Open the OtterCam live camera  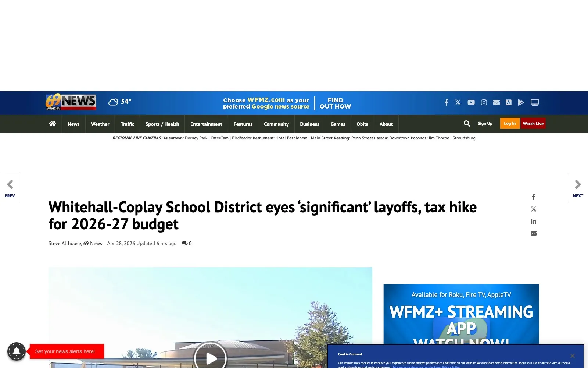220,138
